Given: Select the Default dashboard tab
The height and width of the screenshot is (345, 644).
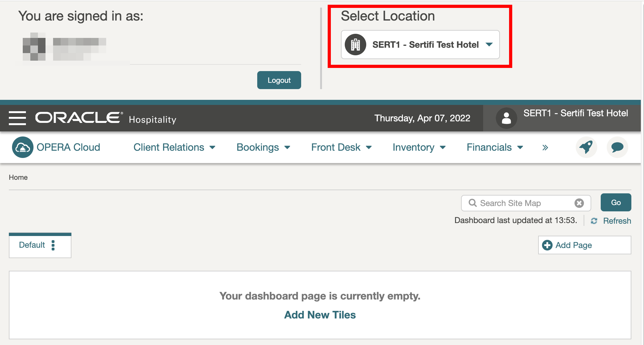Looking at the screenshot, I should (x=32, y=245).
